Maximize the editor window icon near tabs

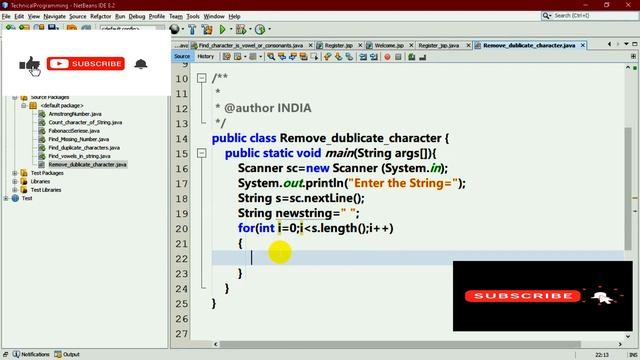click(x=635, y=44)
